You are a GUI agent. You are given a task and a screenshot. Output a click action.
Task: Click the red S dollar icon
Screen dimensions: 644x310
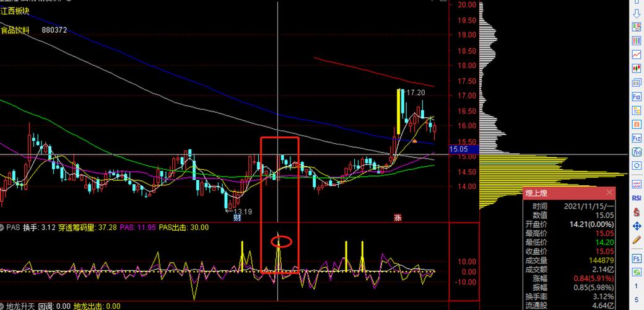[x=637, y=212]
